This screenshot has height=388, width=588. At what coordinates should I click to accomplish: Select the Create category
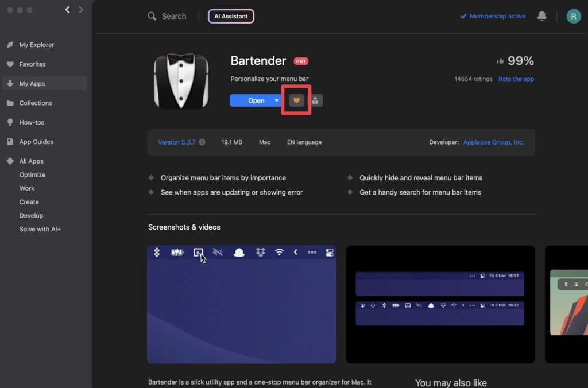(x=29, y=201)
